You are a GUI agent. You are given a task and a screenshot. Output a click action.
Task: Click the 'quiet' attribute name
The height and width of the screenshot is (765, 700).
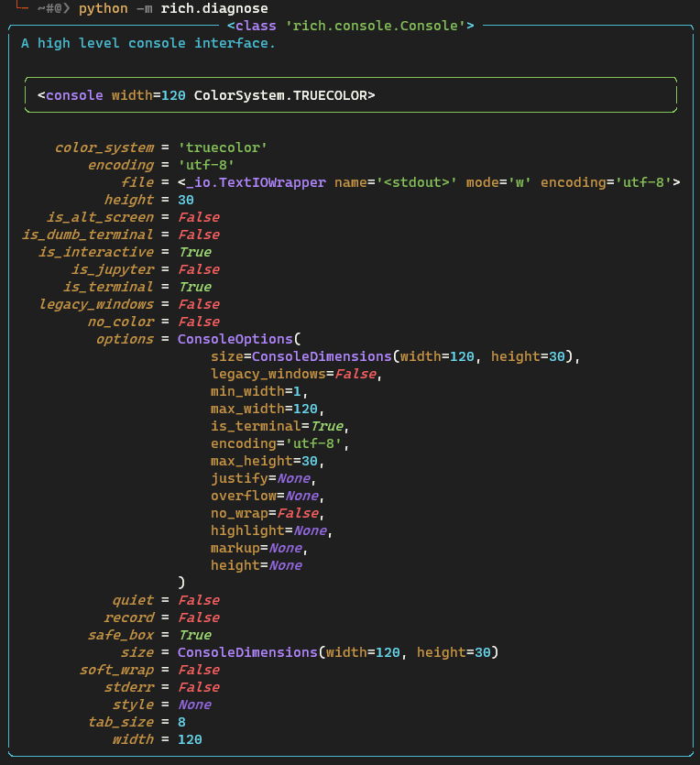(x=133, y=601)
